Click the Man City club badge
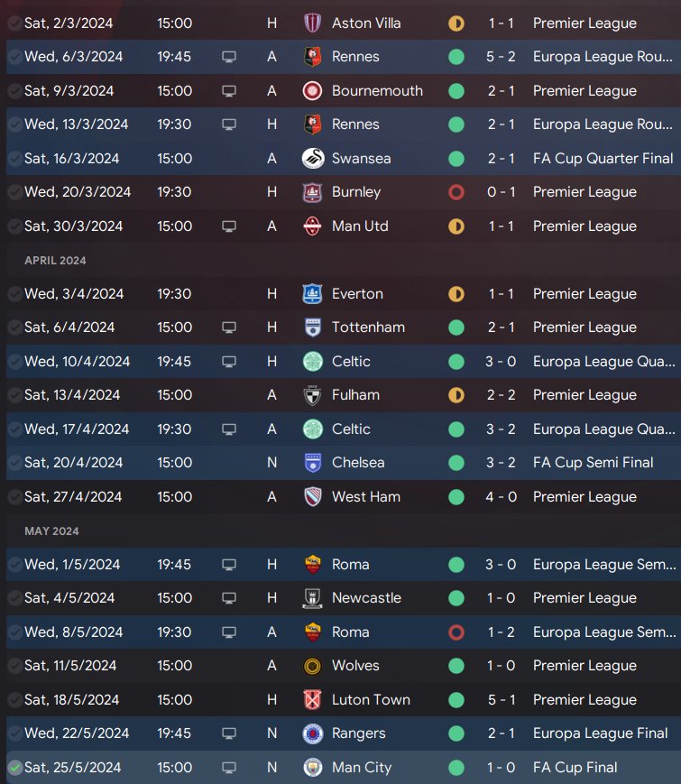The width and height of the screenshot is (681, 784). click(313, 767)
